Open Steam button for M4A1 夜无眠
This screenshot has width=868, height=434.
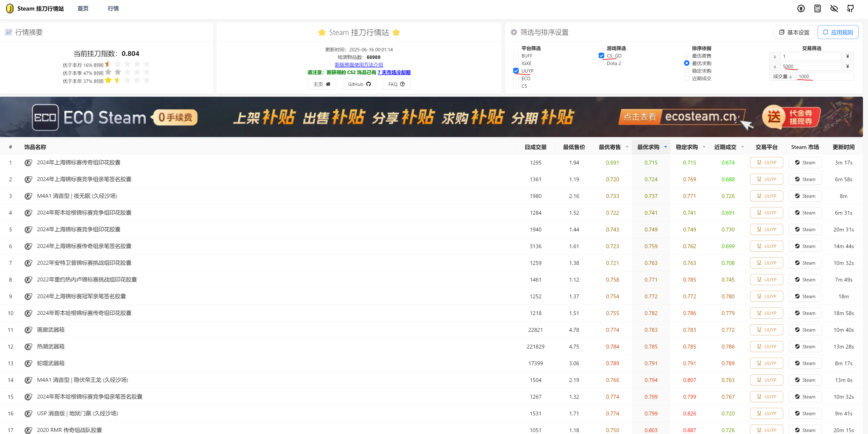(x=805, y=196)
